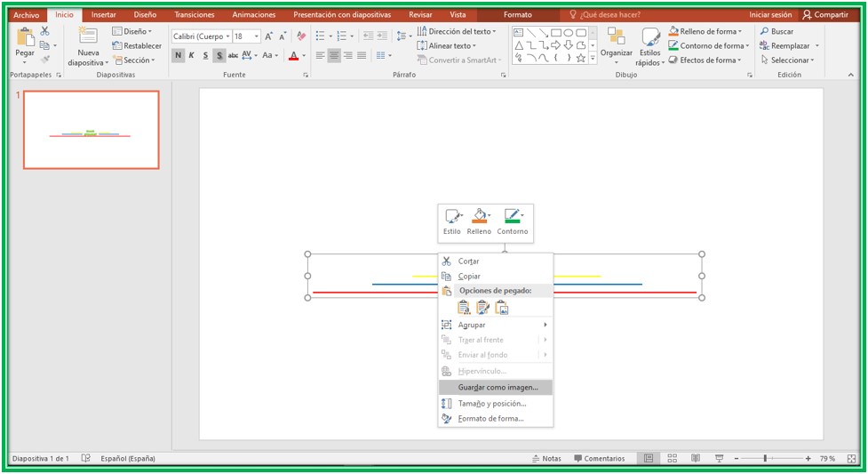Open Diseño layout dropdown in Diapositivas
868x474 pixels.
131,32
